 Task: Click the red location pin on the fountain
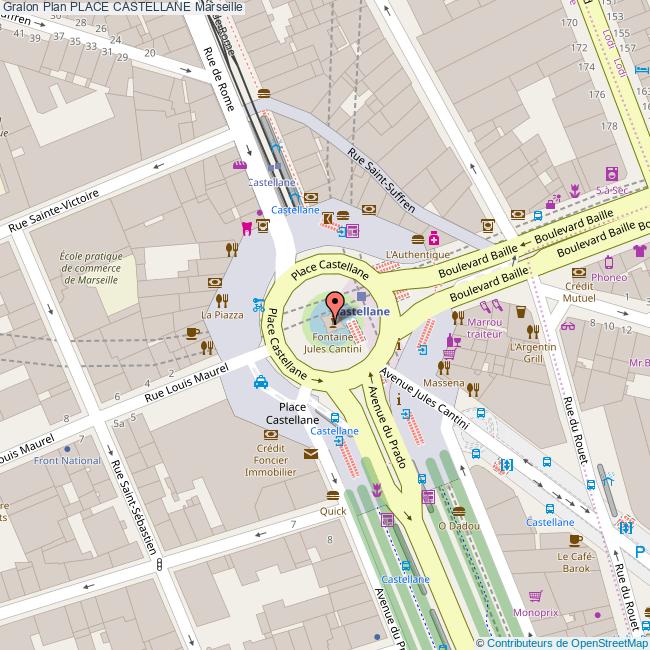coord(335,304)
